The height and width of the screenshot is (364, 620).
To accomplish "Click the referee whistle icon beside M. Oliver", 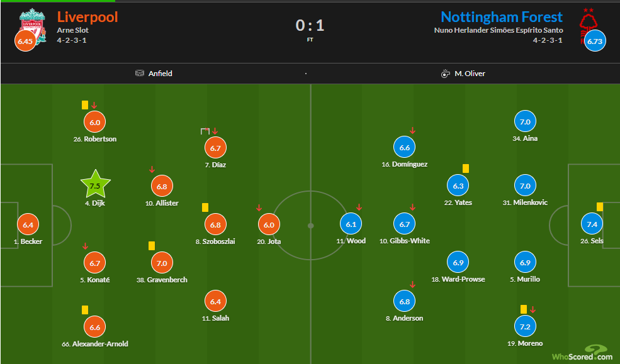I will pos(445,74).
